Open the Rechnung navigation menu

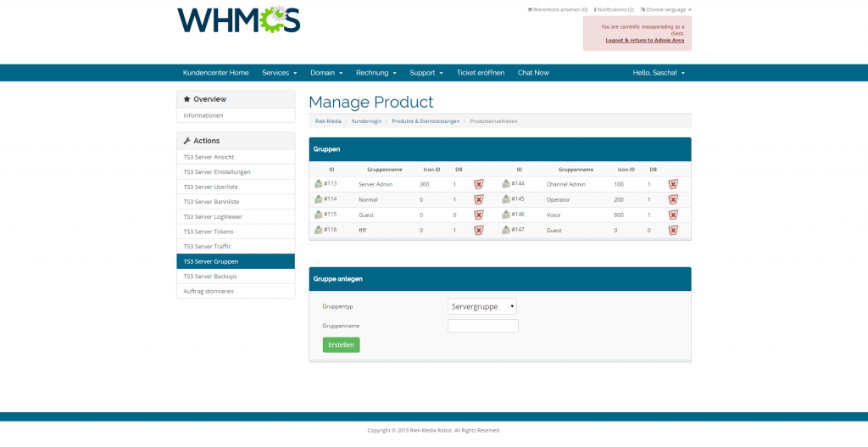tap(376, 73)
